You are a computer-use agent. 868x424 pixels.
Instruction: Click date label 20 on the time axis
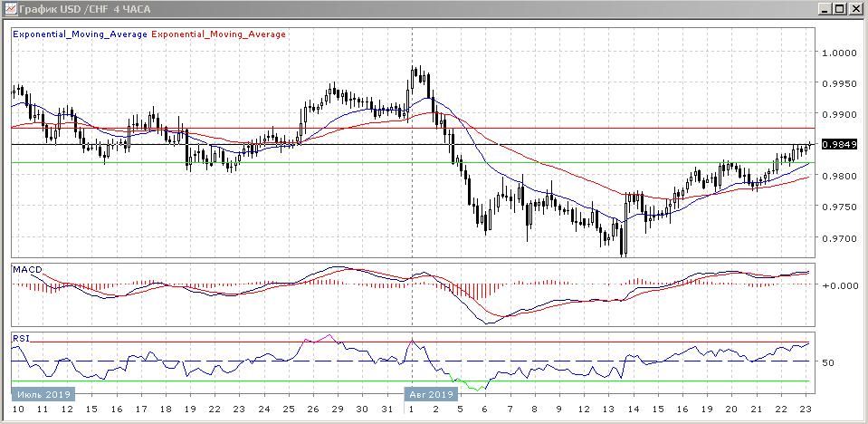coord(730,410)
